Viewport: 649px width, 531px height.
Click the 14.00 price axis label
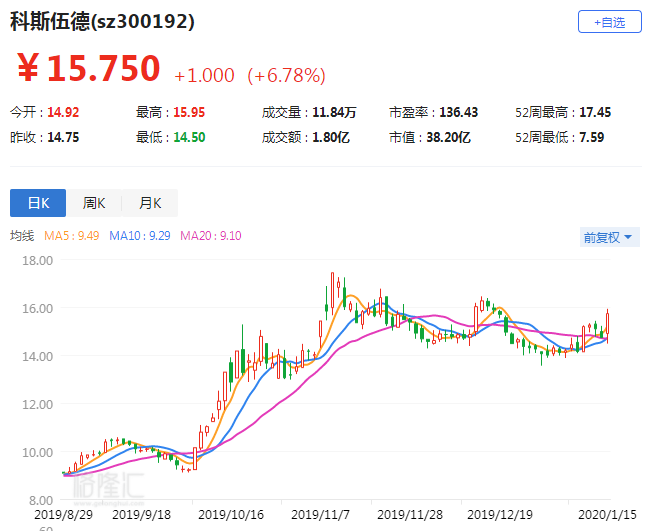(38, 356)
